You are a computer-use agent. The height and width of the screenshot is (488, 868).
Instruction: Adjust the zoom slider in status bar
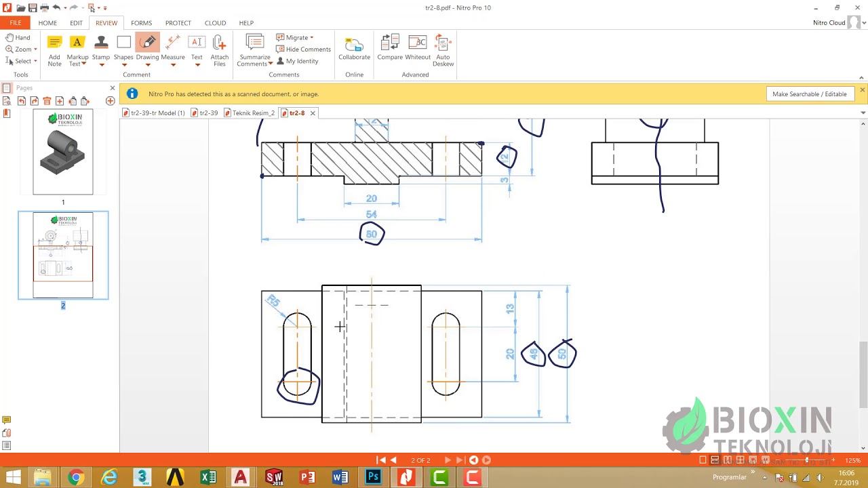[x=806, y=460]
